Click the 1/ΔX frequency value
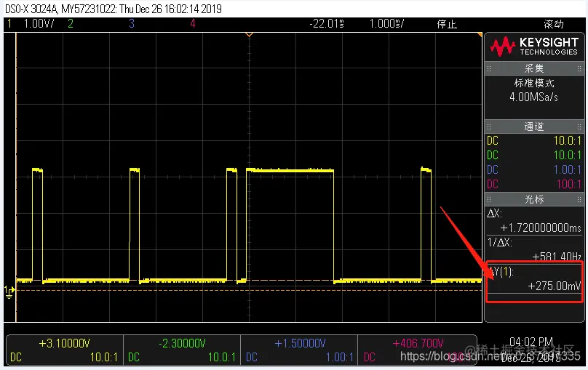The width and height of the screenshot is (588, 370). 557,257
